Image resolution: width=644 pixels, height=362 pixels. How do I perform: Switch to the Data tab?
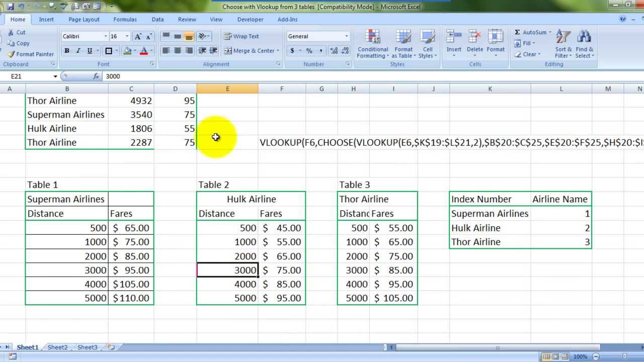click(157, 19)
